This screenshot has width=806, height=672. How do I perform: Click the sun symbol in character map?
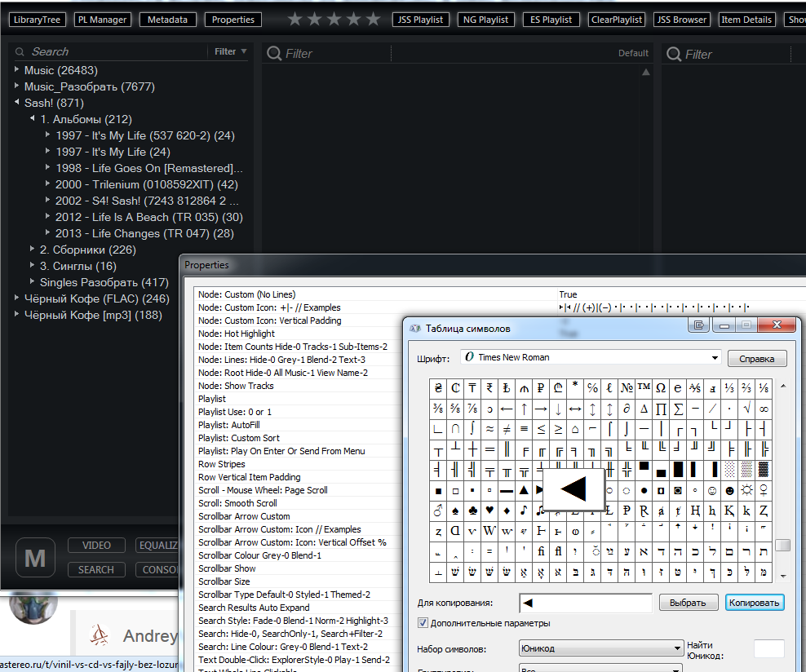point(746,491)
